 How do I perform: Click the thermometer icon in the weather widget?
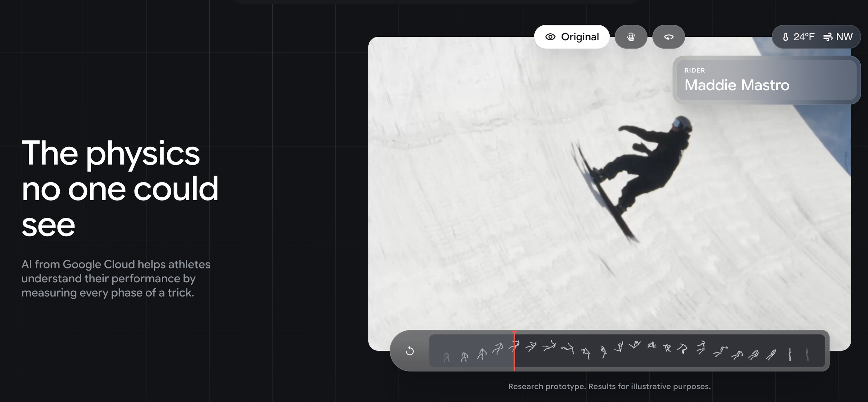(x=786, y=36)
